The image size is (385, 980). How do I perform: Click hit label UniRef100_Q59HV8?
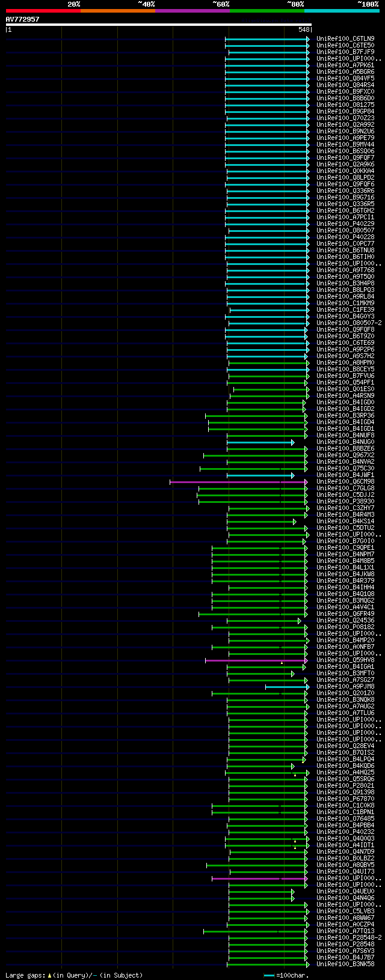coord(345,660)
